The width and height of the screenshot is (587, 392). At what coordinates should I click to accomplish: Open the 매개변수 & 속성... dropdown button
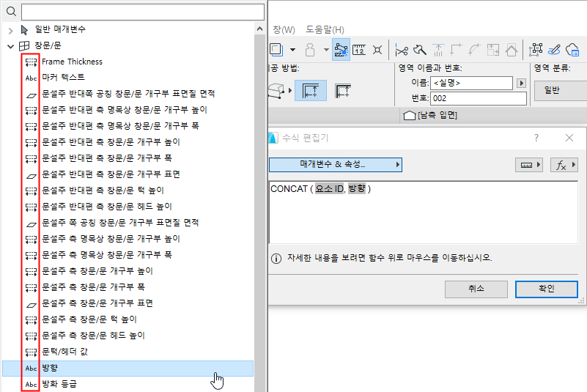click(336, 164)
